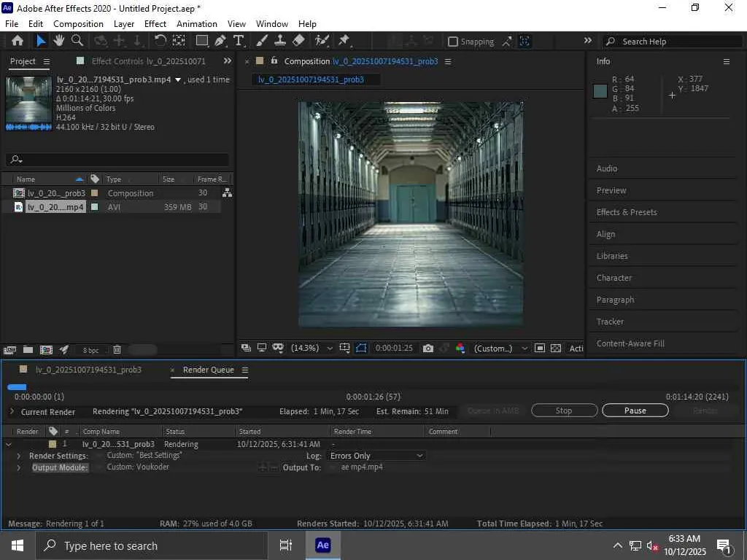Toggle Region of Interest in viewer
The width and height of the screenshot is (747, 560).
point(361,349)
